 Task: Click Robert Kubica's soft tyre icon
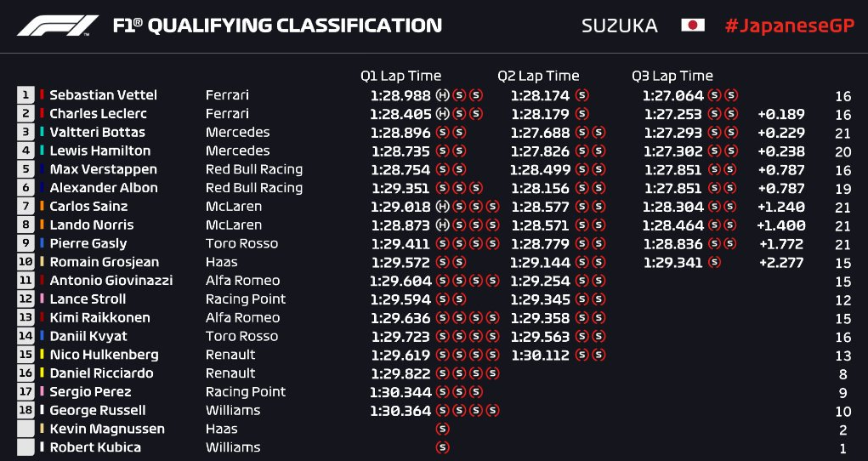(442, 447)
